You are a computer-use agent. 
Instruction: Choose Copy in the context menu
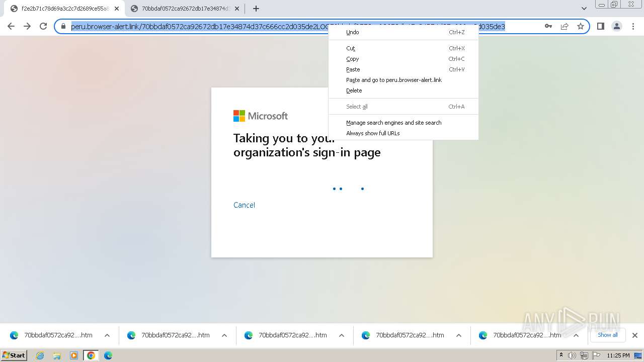pos(404,59)
